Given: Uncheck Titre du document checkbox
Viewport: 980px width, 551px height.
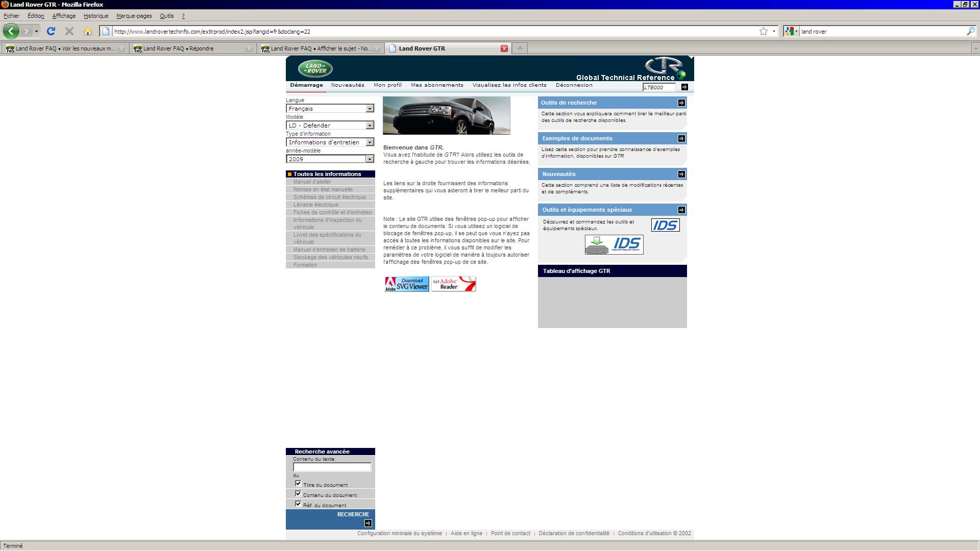Looking at the screenshot, I should coord(298,483).
